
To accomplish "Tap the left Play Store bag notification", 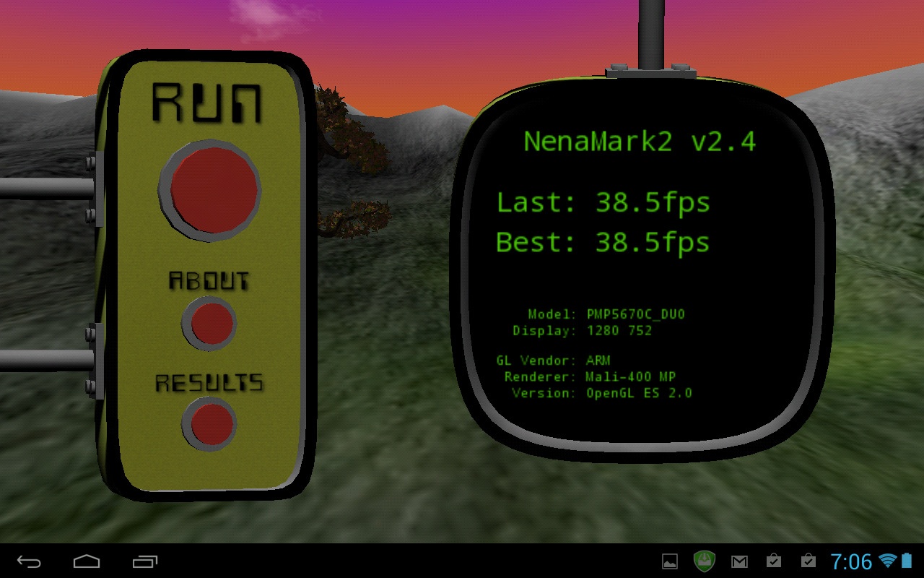I will [x=774, y=561].
